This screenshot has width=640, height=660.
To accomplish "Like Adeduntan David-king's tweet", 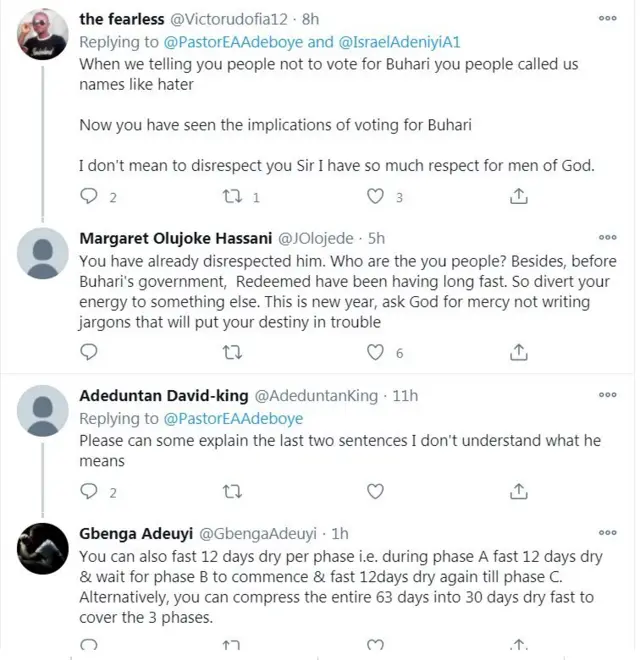I will (375, 491).
